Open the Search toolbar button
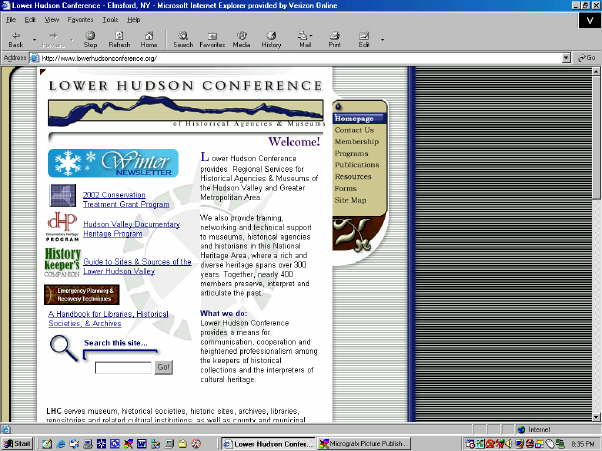 (183, 40)
